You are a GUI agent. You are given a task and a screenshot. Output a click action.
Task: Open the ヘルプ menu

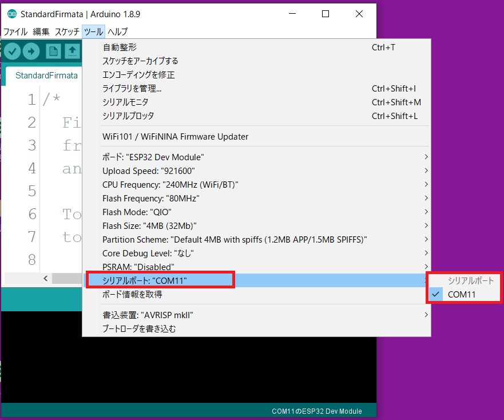118,31
